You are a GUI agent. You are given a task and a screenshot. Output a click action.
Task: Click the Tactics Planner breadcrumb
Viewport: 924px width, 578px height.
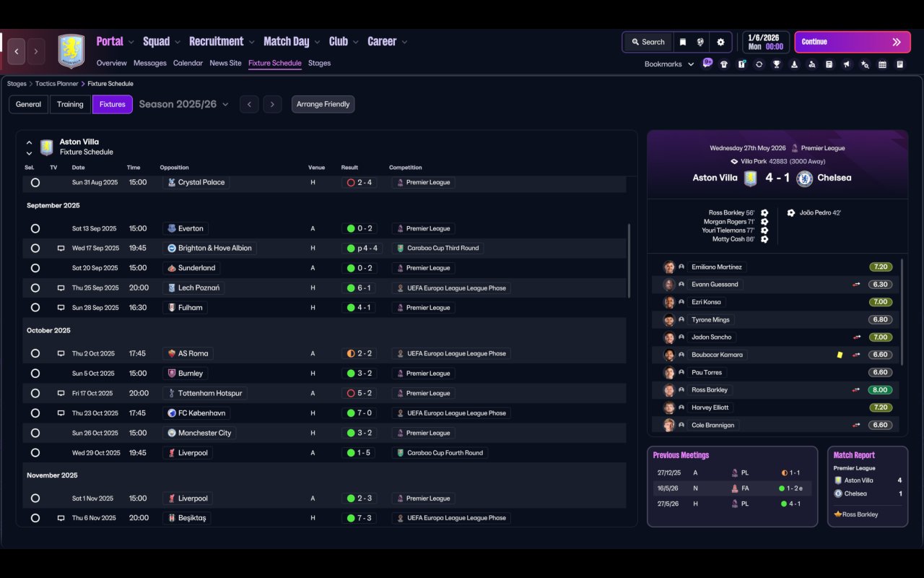pyautogui.click(x=57, y=84)
